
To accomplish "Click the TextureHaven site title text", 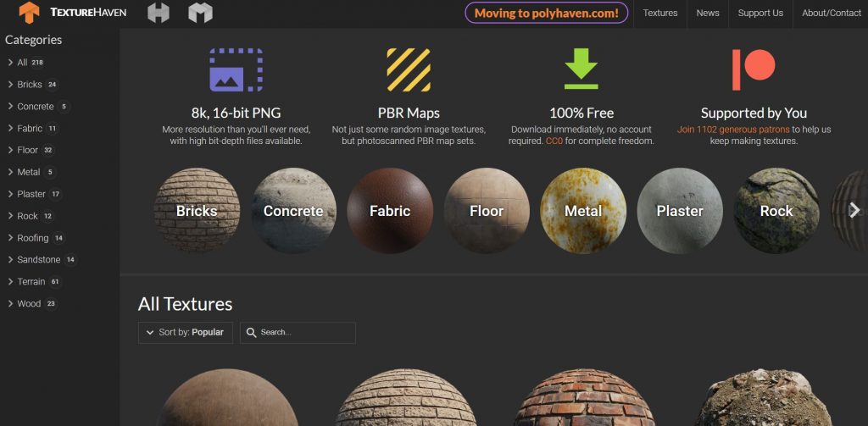I will click(88, 12).
